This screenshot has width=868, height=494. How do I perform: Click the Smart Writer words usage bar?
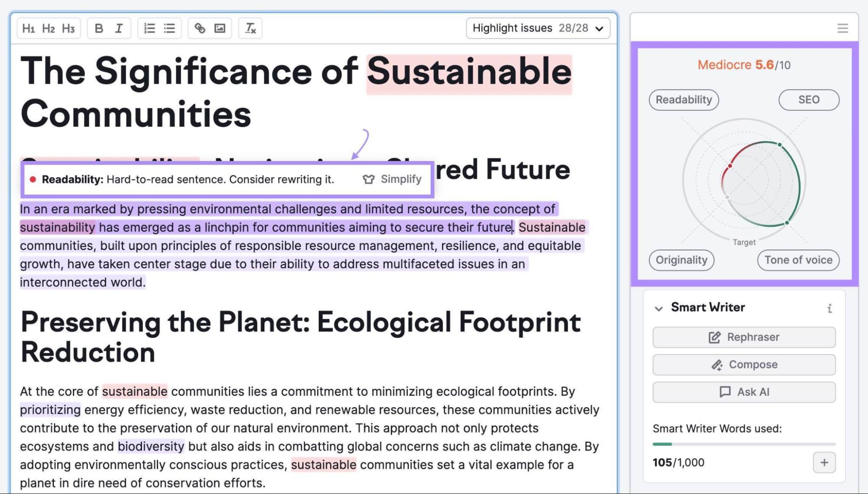[x=744, y=444]
